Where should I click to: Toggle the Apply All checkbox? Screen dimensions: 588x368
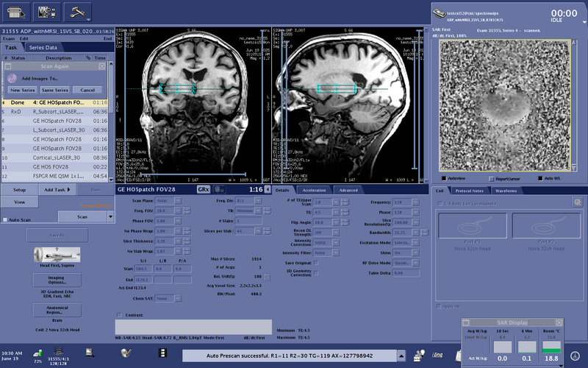point(439,306)
